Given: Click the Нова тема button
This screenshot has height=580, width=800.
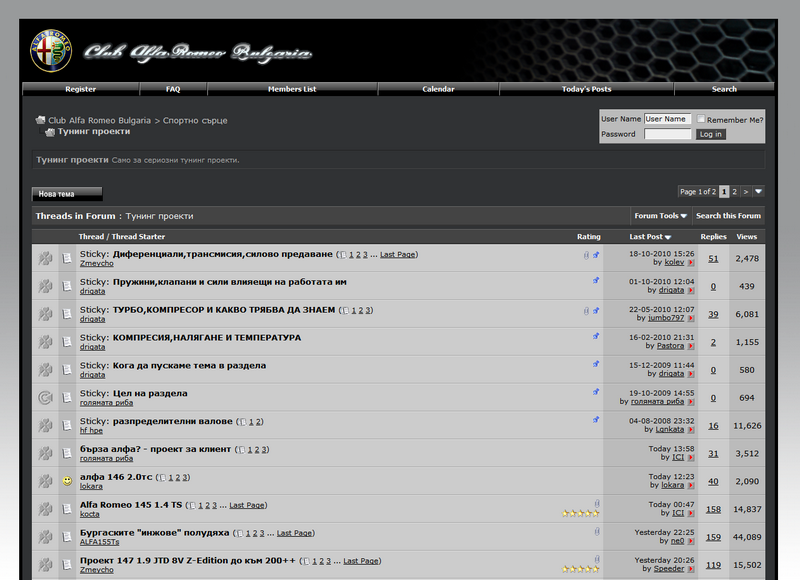Looking at the screenshot, I should [x=67, y=194].
